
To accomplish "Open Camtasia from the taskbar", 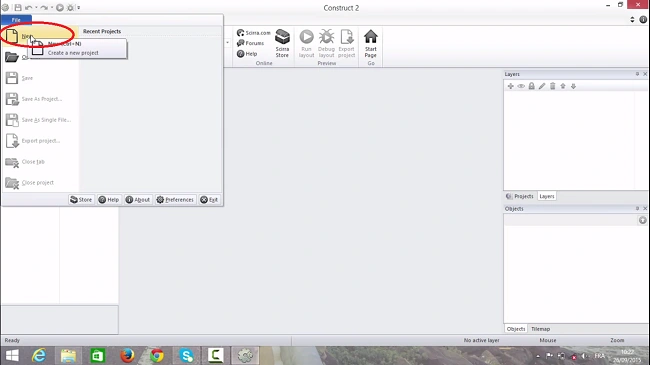I will pos(216,355).
